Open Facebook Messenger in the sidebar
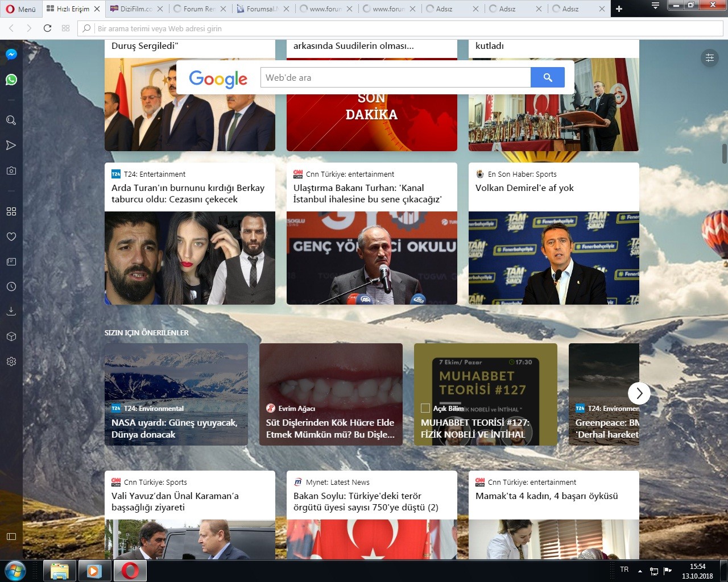The width and height of the screenshot is (728, 582). coord(11,55)
